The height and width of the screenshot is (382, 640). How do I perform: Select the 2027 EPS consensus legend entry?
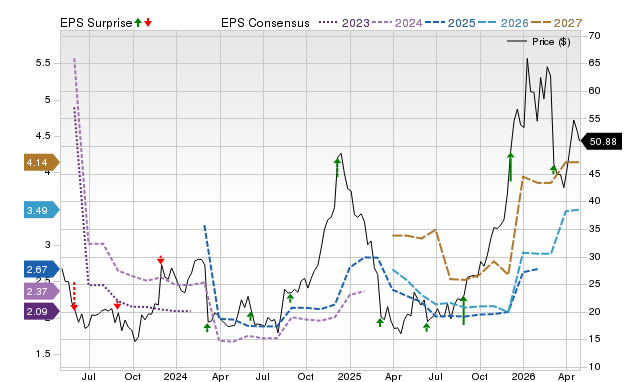tap(556, 23)
